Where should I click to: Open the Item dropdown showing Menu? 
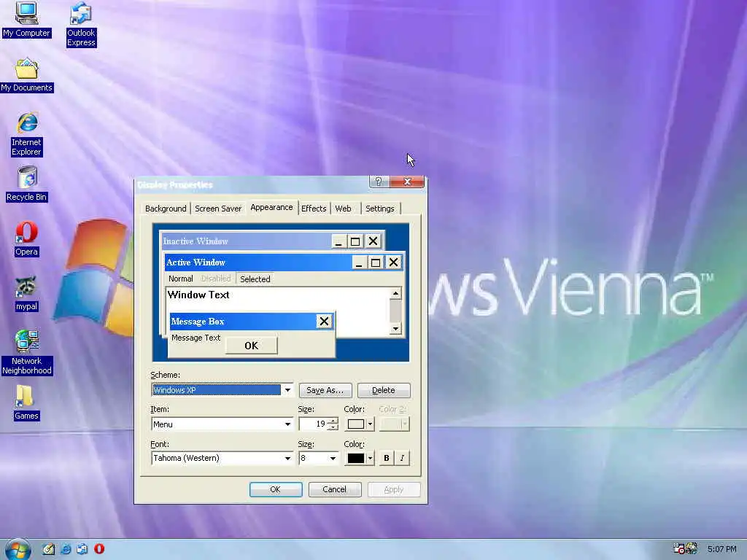287,424
